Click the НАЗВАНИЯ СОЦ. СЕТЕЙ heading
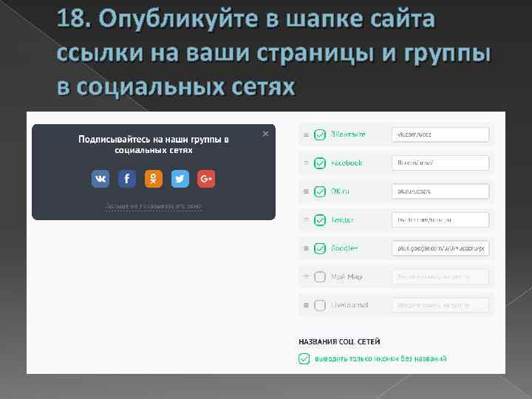This screenshot has width=532, height=399. (x=339, y=341)
